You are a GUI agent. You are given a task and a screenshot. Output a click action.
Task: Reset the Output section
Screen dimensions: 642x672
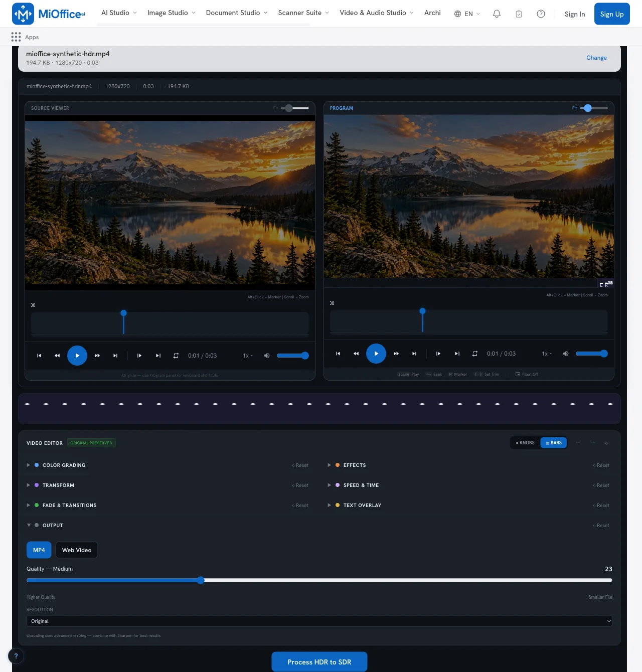tap(601, 526)
